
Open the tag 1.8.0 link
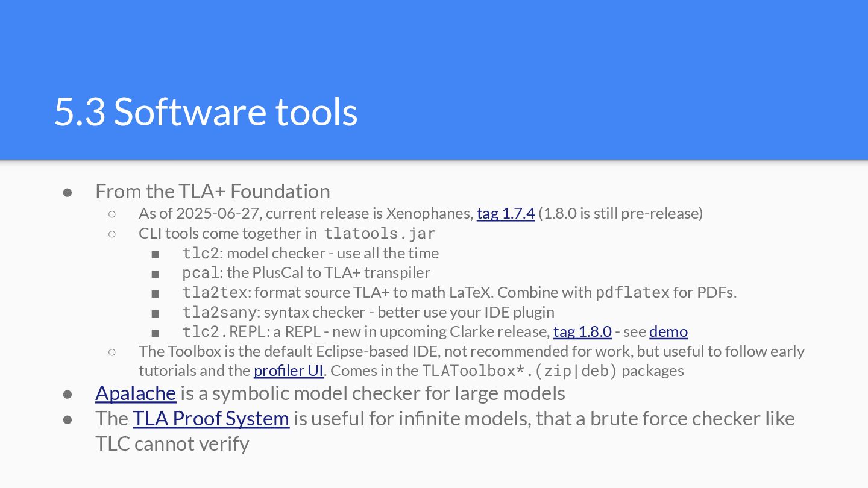[x=582, y=331]
